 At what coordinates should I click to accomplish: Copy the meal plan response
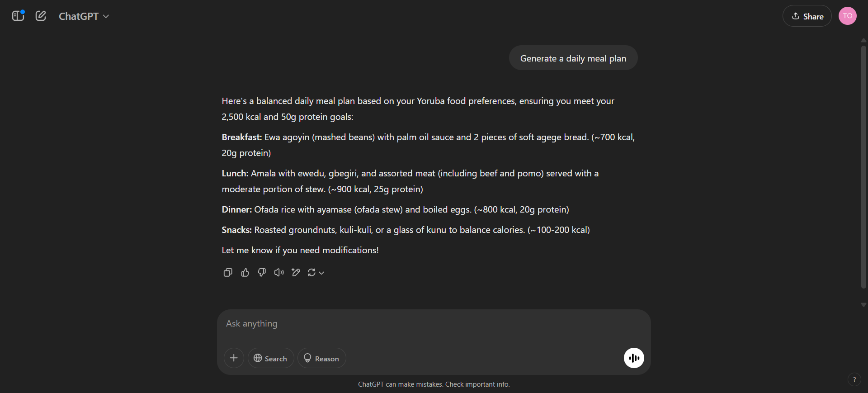pos(227,272)
